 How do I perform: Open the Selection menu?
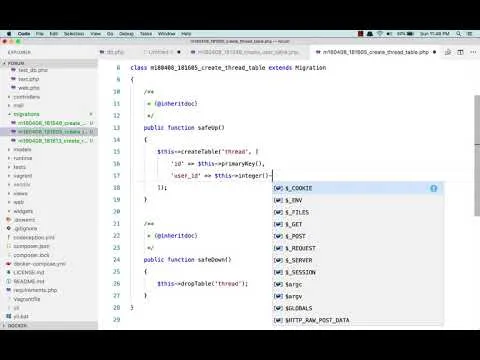pos(74,34)
